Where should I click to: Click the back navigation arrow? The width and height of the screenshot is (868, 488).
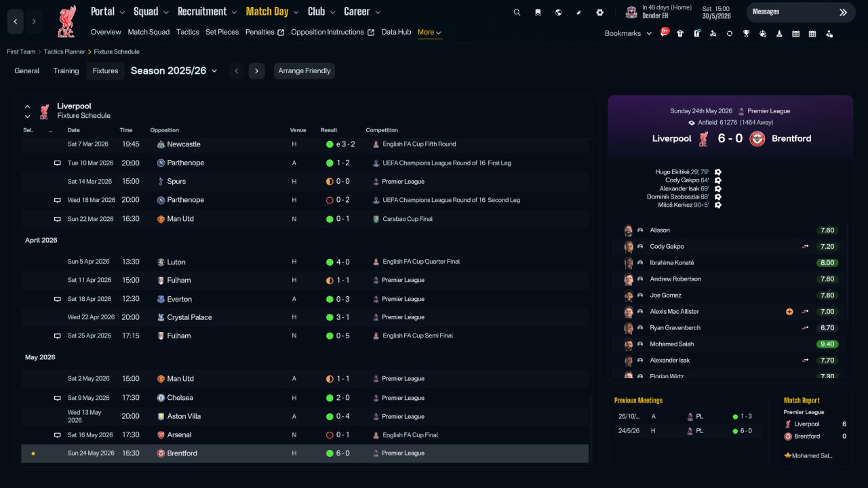tap(15, 22)
